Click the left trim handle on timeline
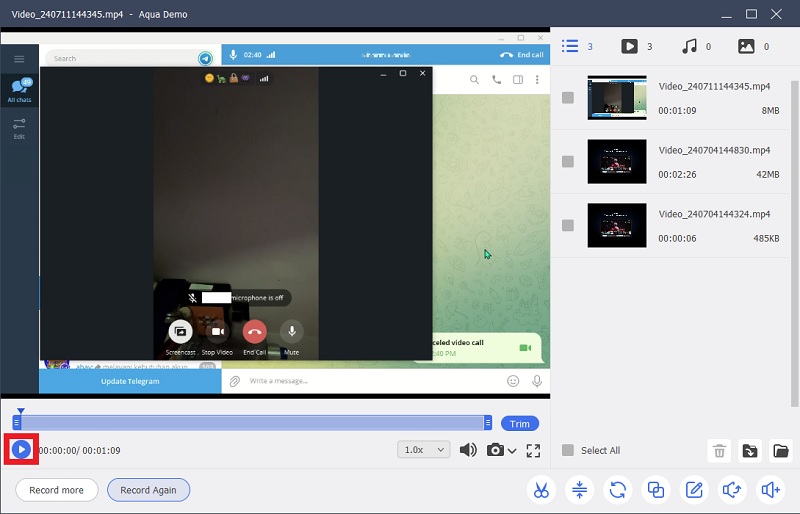This screenshot has height=514, width=800. [x=17, y=422]
